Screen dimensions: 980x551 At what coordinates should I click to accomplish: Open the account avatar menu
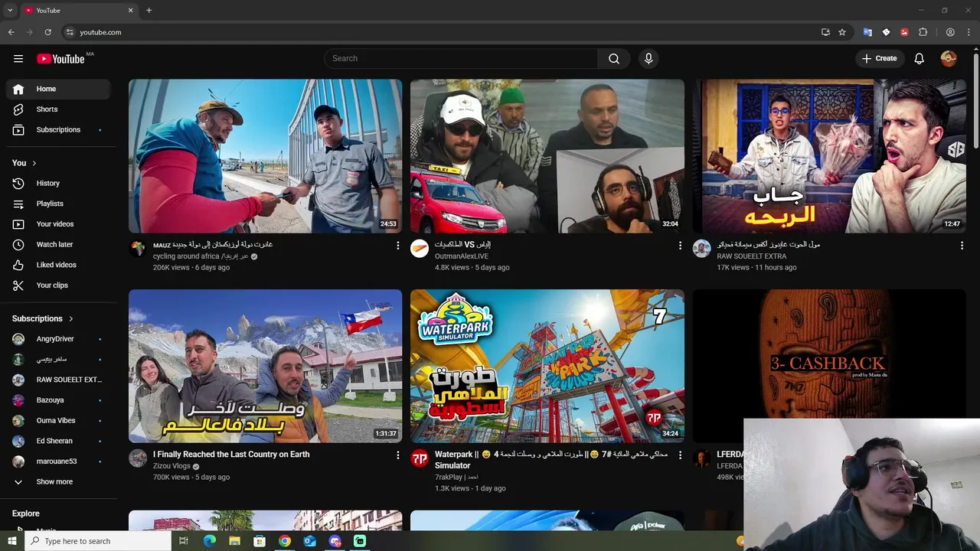949,58
